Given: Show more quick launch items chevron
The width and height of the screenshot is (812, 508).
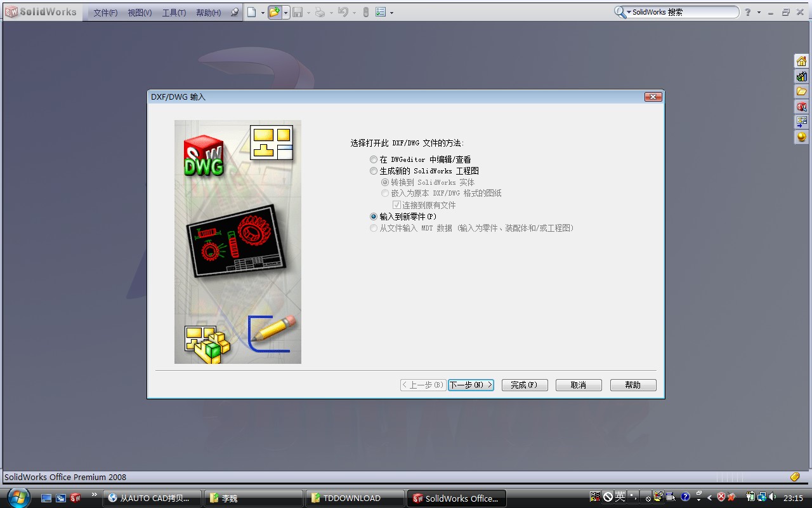Looking at the screenshot, I should pos(95,495).
